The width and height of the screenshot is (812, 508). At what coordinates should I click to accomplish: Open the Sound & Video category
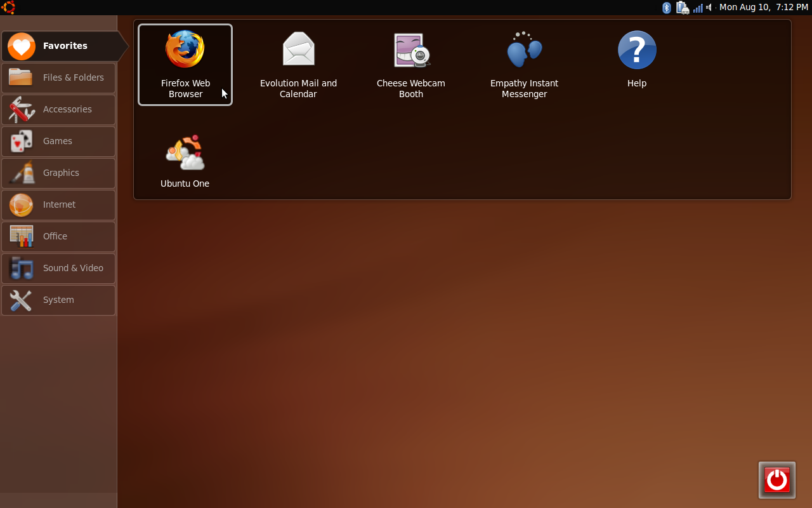(58, 268)
